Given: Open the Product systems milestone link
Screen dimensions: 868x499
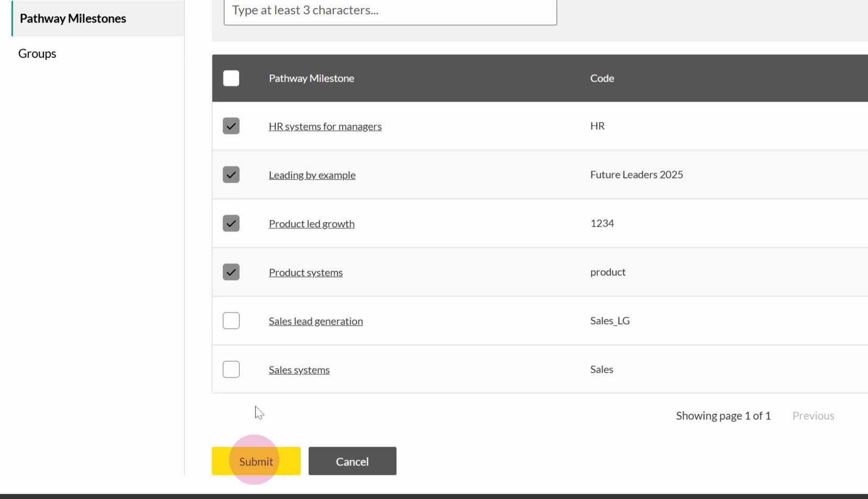Looking at the screenshot, I should click(x=306, y=272).
